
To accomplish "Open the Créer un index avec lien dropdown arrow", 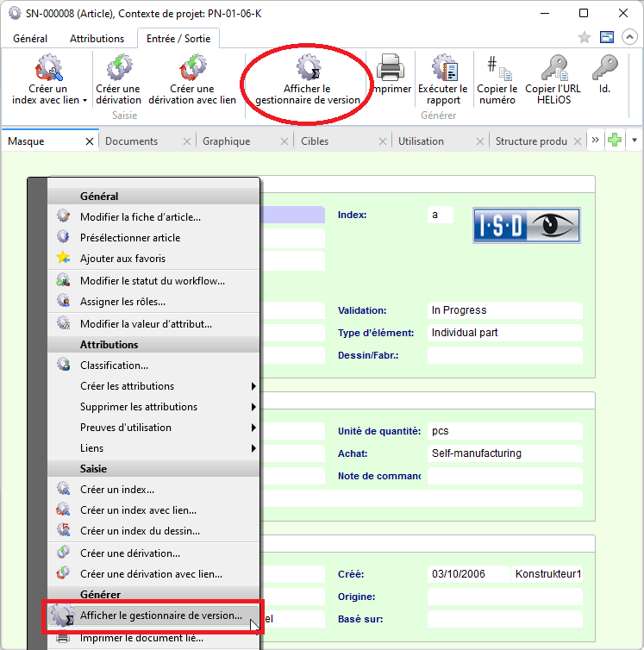I will click(85, 100).
